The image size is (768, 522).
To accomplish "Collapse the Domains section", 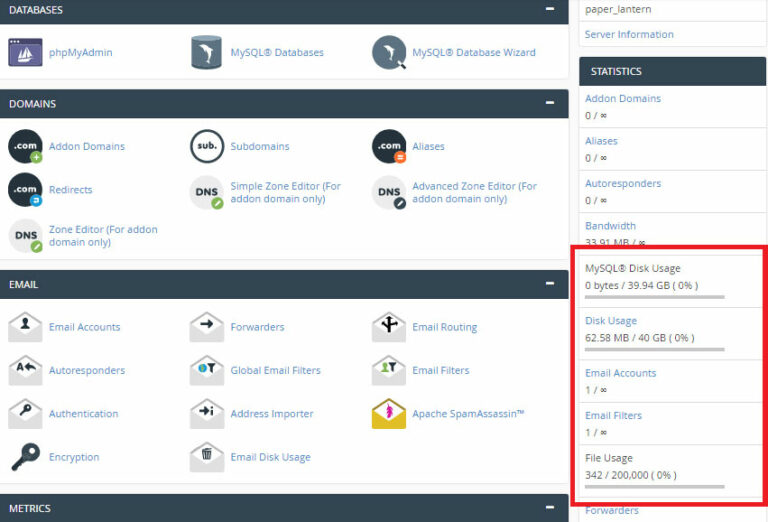I will [549, 103].
